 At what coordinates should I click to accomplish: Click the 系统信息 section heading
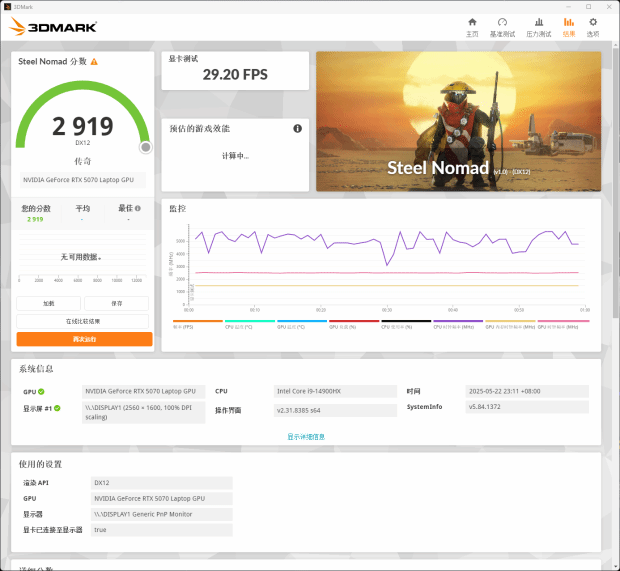click(36, 369)
